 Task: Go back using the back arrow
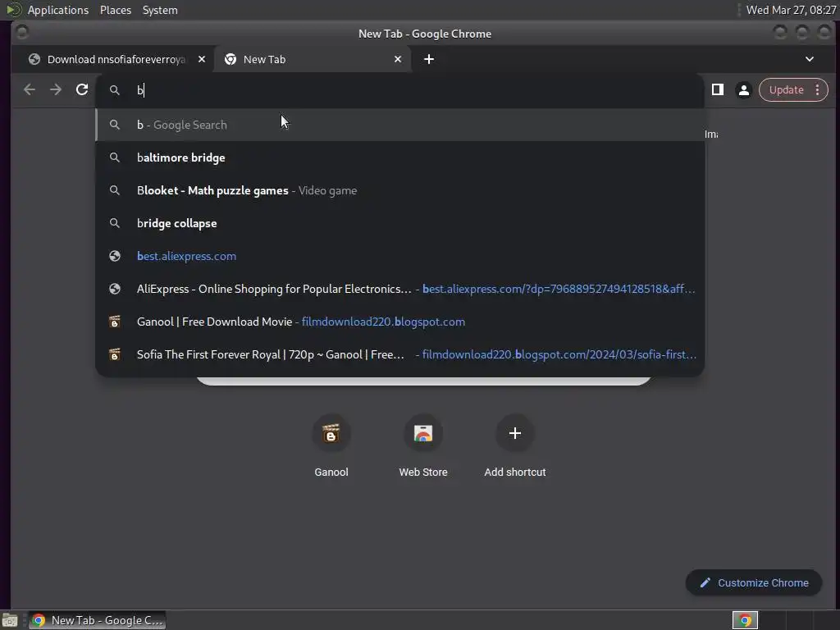coord(30,90)
